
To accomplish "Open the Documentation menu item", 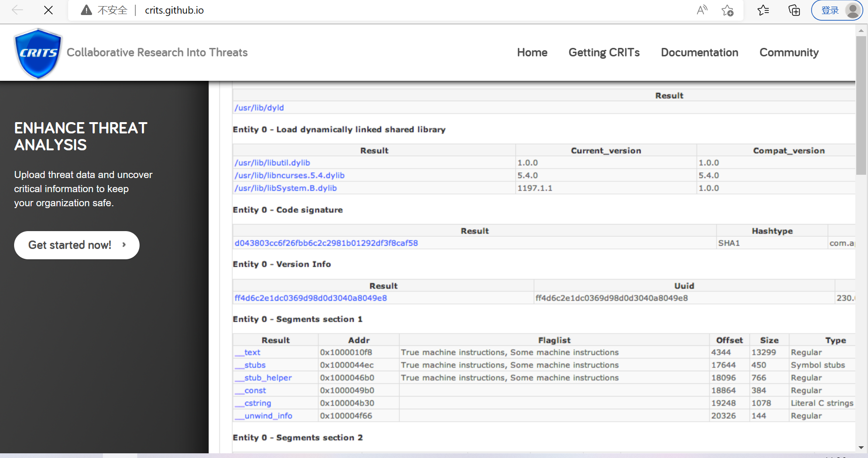I will (699, 53).
